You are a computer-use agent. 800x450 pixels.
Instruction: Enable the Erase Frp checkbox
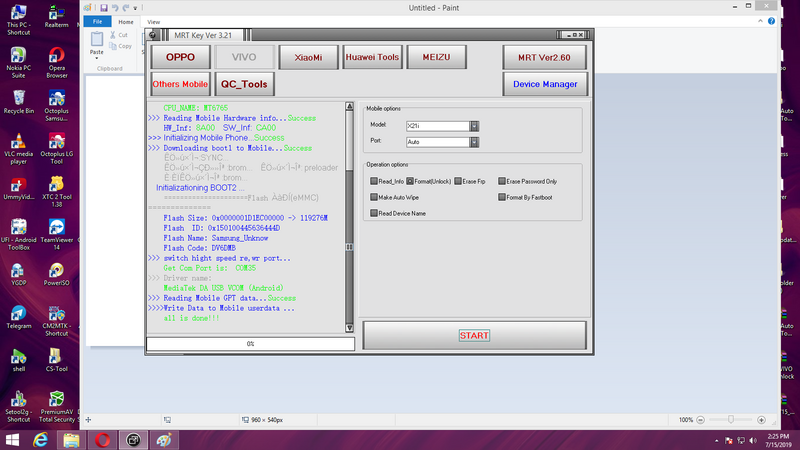coord(458,181)
